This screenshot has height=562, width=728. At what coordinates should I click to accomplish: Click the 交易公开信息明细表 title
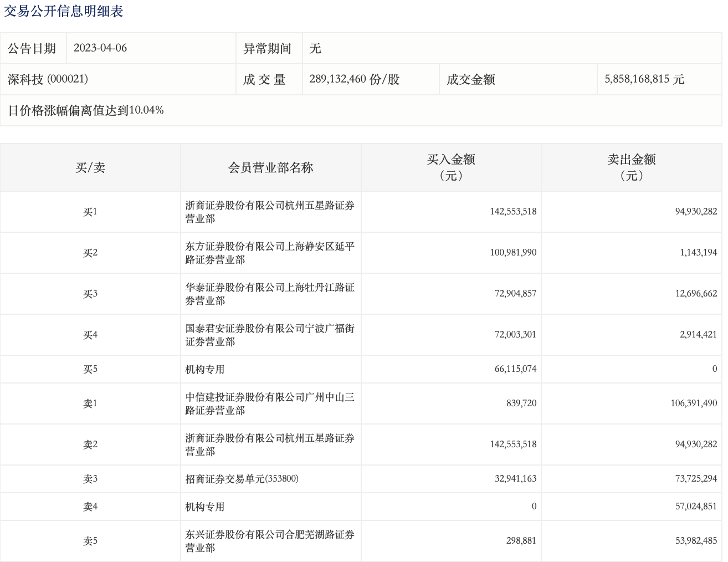point(63,11)
